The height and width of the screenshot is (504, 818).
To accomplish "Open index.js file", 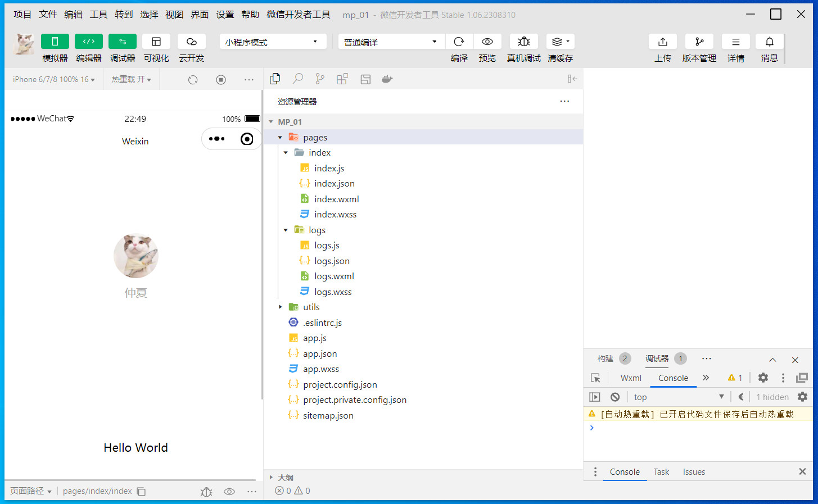I will 329,169.
